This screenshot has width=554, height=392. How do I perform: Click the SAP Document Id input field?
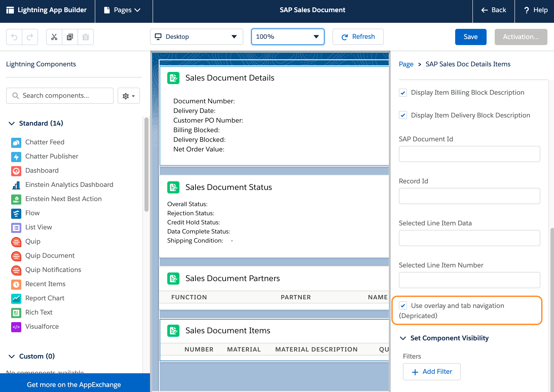469,154
